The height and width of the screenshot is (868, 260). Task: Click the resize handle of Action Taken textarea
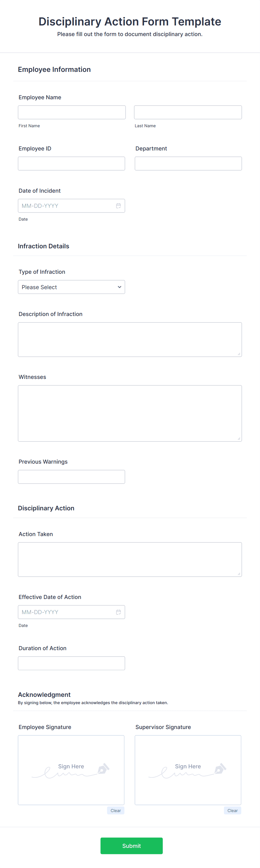[x=239, y=574]
